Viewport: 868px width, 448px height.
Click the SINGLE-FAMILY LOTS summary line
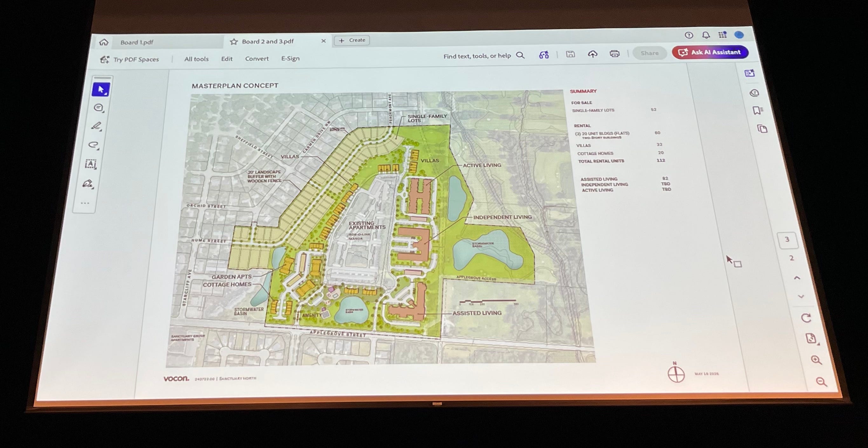coord(593,110)
